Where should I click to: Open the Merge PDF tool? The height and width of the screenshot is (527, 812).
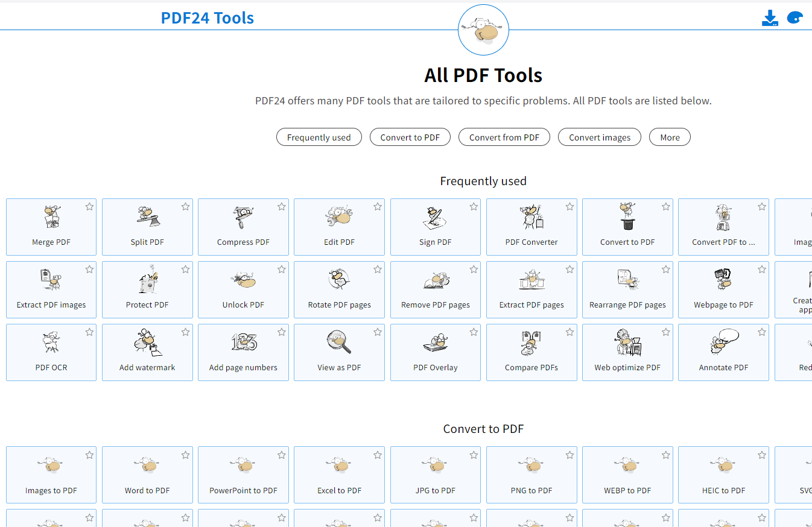[x=51, y=227]
